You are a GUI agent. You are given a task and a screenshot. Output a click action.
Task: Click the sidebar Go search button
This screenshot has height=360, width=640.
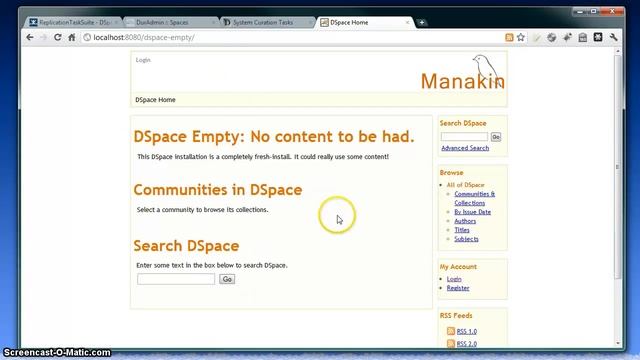pos(496,137)
